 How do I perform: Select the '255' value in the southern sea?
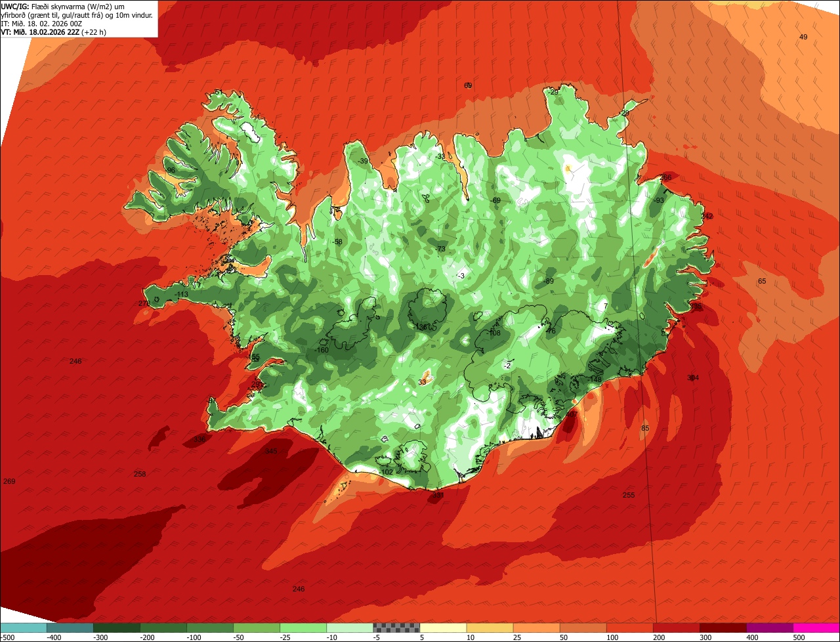tap(629, 495)
